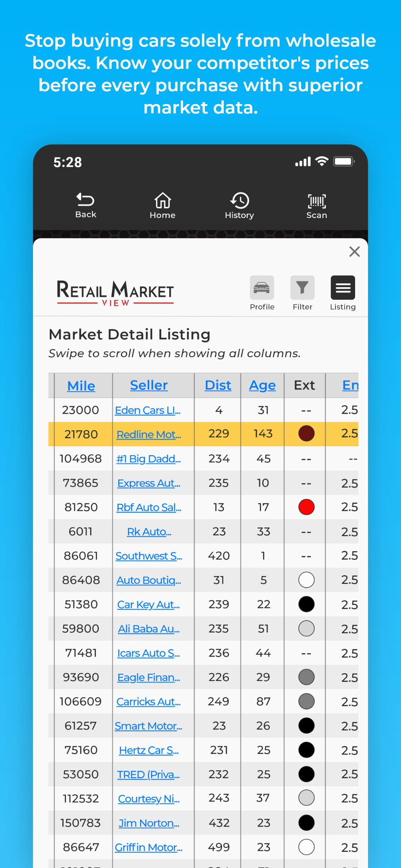This screenshot has height=868, width=401.
Task: Click black swatch in Jim Norton row
Action: click(x=306, y=823)
